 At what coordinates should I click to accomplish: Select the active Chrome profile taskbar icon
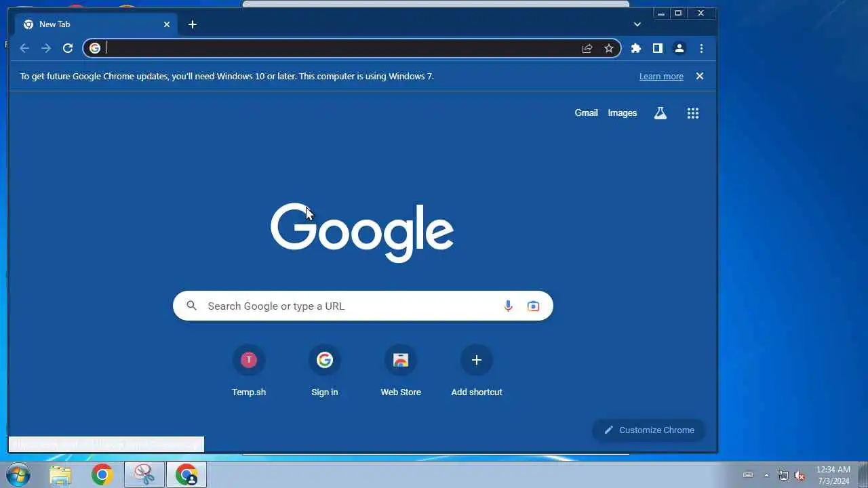(186, 475)
